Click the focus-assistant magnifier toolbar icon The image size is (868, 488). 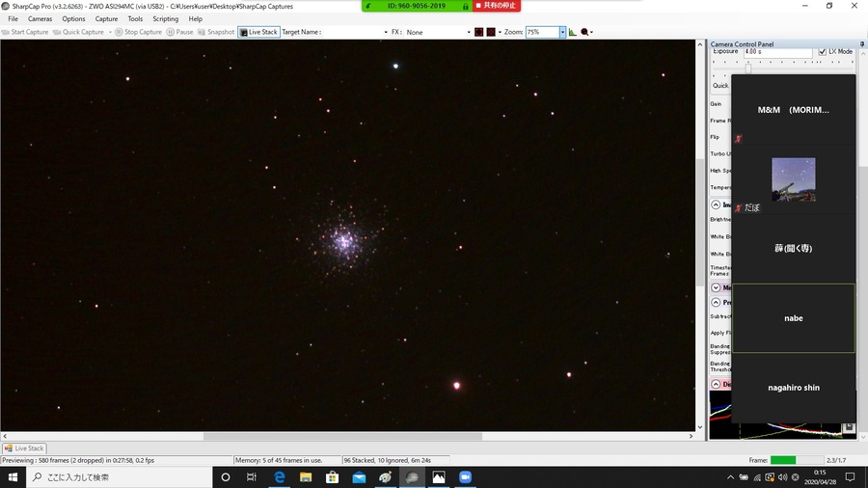584,32
